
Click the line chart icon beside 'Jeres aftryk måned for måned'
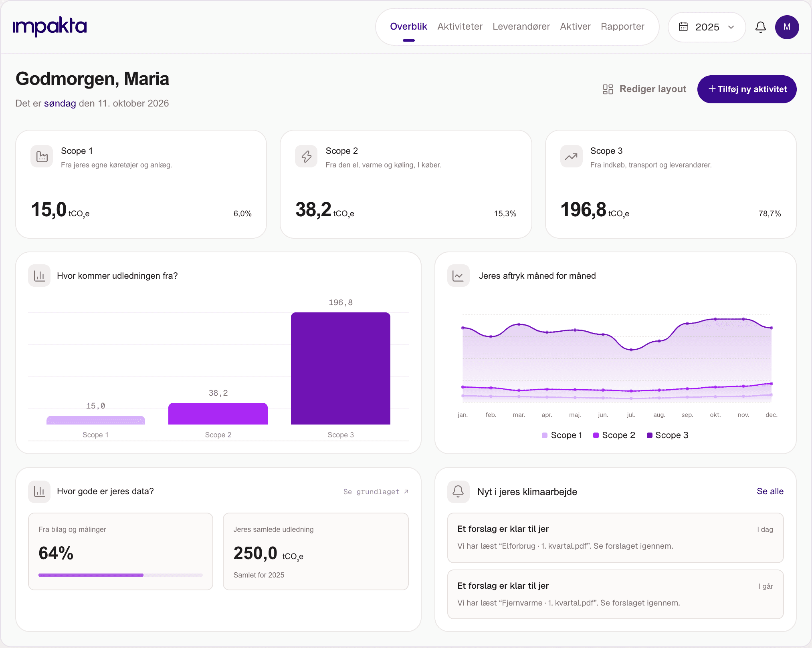tap(458, 276)
